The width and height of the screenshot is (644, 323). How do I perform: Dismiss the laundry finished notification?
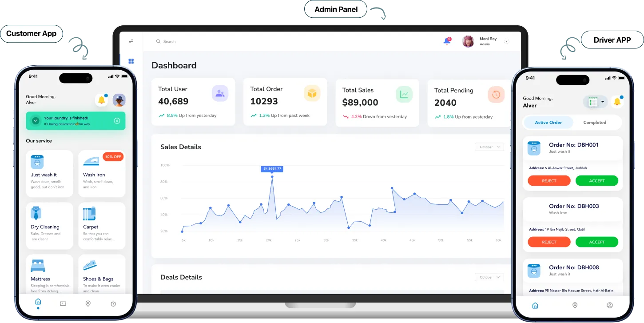pyautogui.click(x=117, y=120)
